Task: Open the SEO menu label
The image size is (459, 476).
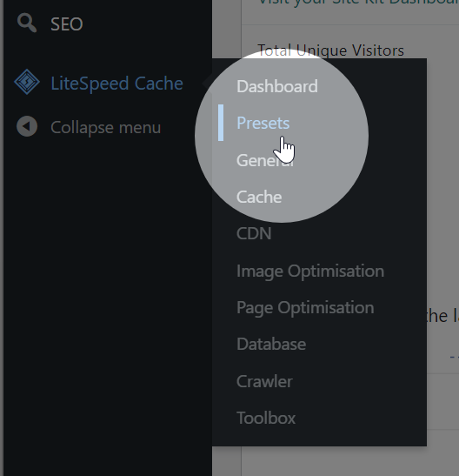Action: 66,24
